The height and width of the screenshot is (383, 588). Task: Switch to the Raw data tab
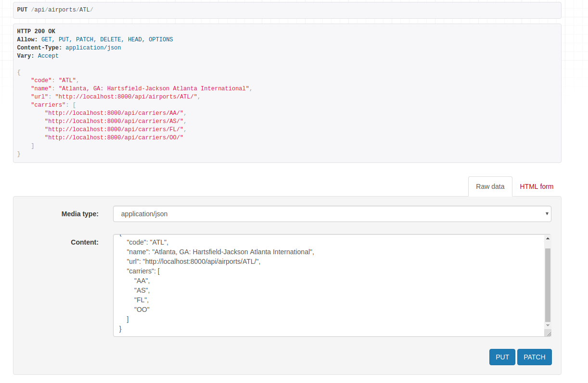tap(490, 186)
